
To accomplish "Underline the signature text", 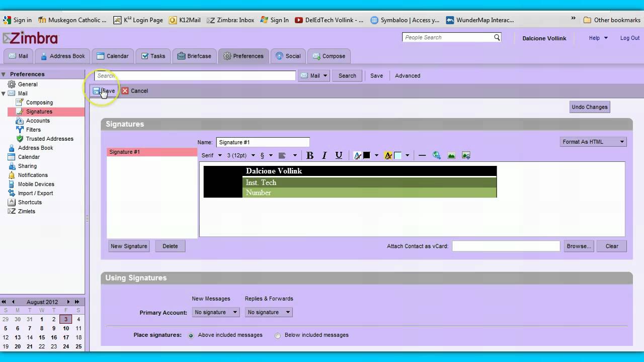I will point(339,155).
